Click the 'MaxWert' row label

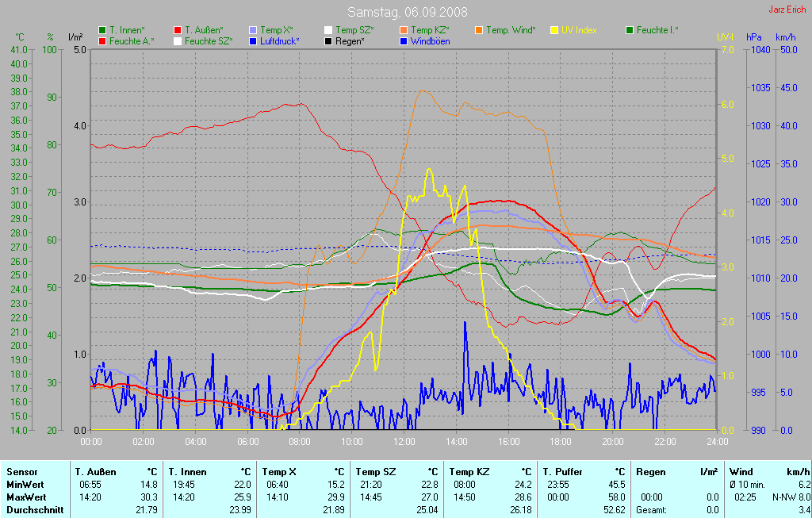click(x=25, y=497)
